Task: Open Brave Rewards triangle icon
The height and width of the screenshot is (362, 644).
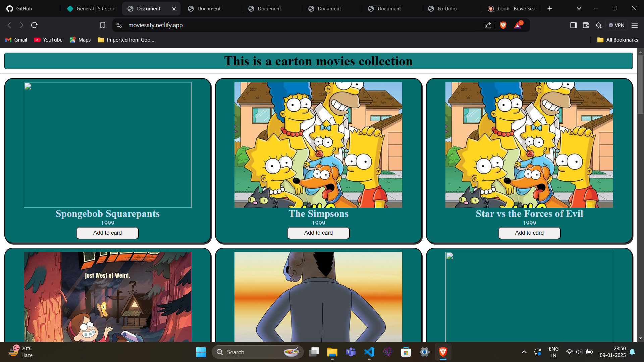Action: tap(518, 25)
